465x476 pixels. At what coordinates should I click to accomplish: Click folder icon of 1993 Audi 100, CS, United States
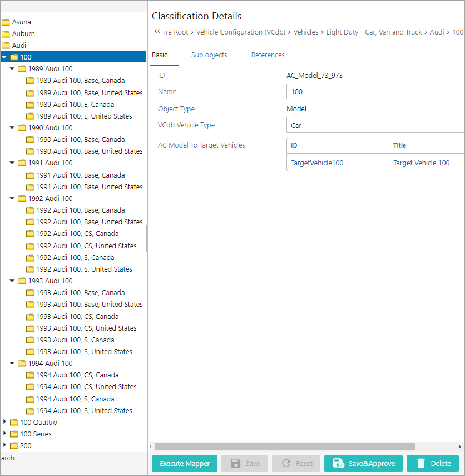[x=30, y=328]
